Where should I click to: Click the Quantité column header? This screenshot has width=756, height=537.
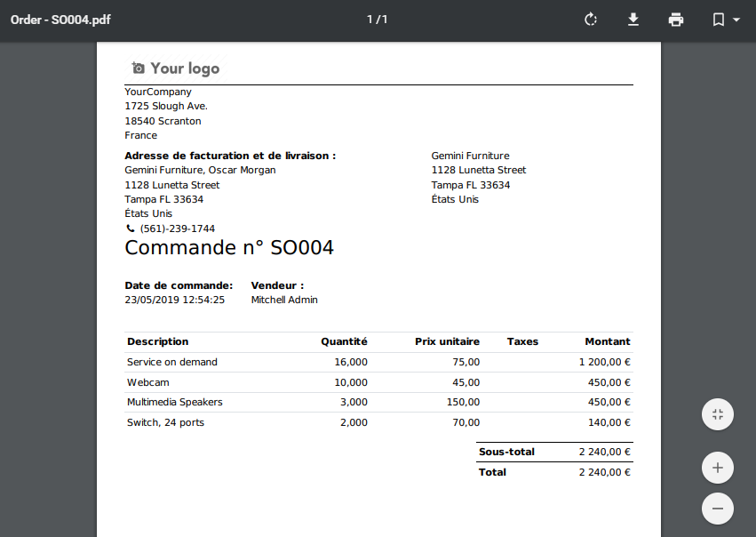[344, 341]
